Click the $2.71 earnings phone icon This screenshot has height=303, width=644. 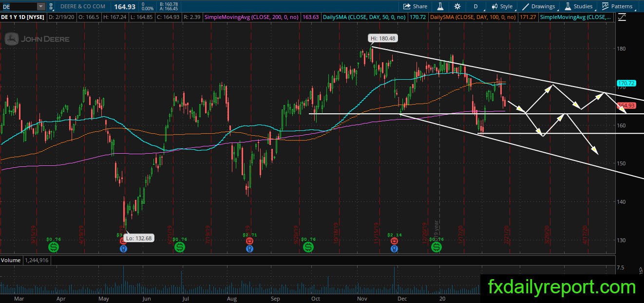click(x=250, y=240)
